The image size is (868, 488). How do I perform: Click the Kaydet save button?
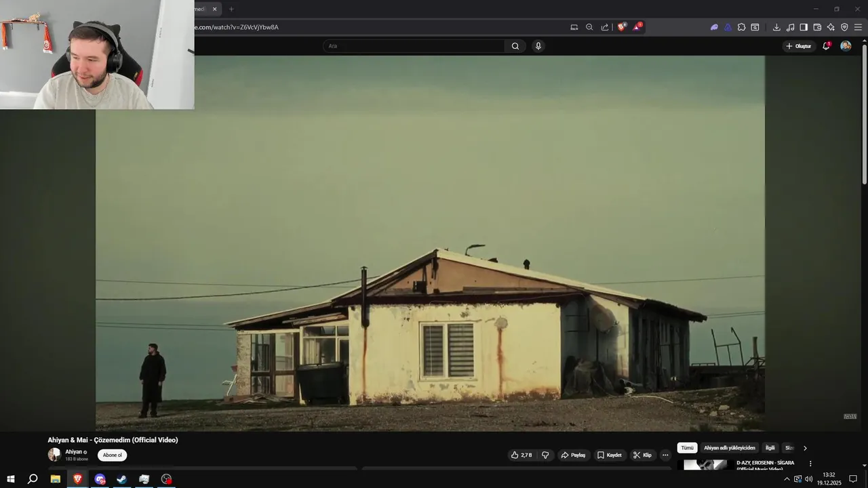609,455
